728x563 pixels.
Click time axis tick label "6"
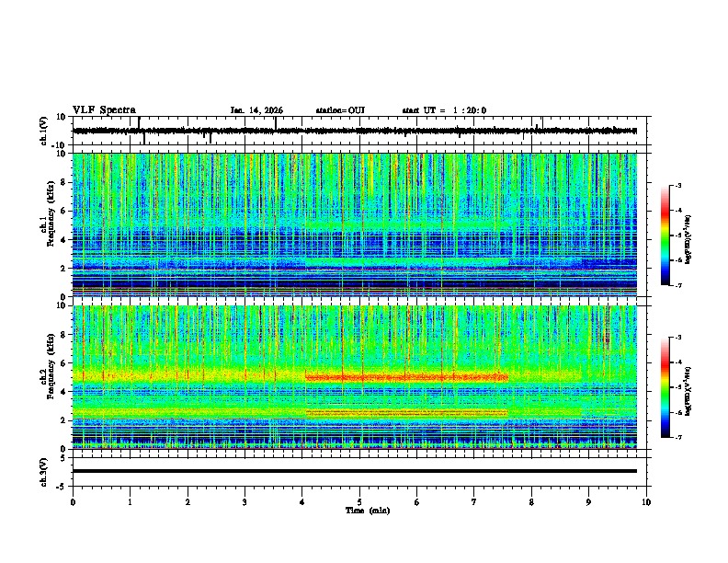pyautogui.click(x=417, y=502)
